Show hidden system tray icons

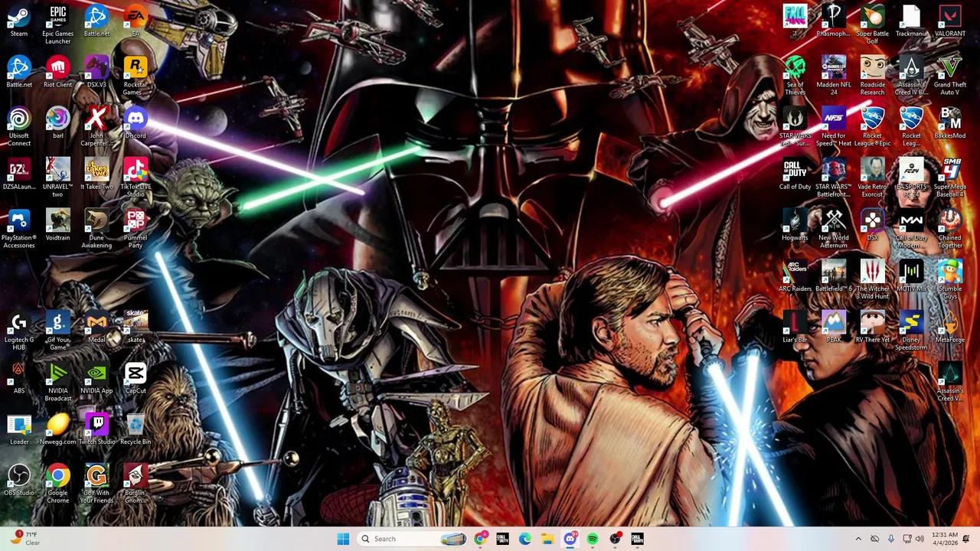pyautogui.click(x=857, y=539)
